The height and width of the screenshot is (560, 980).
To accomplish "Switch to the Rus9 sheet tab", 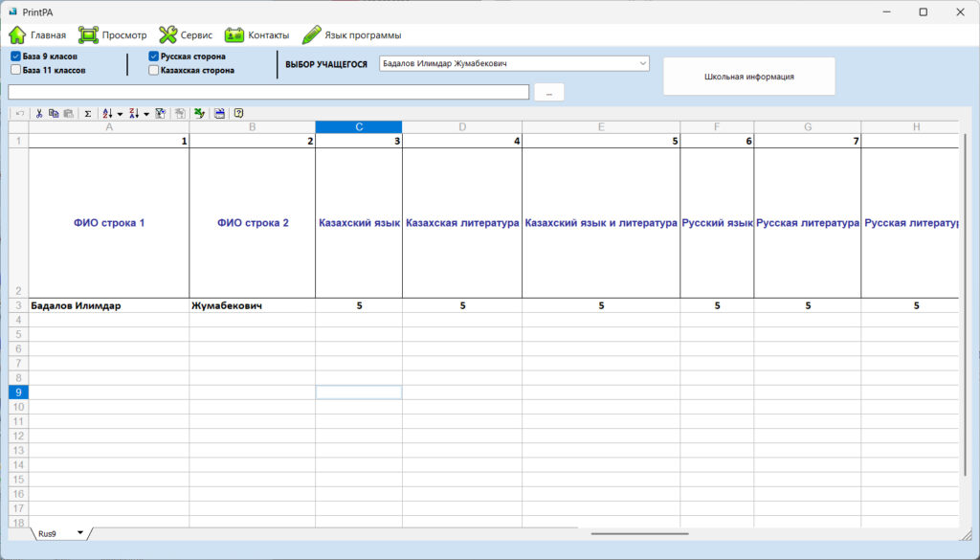I will [48, 534].
